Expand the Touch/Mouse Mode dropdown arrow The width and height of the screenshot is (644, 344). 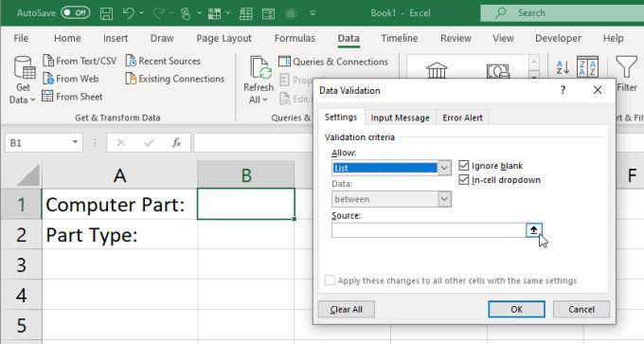click(199, 13)
